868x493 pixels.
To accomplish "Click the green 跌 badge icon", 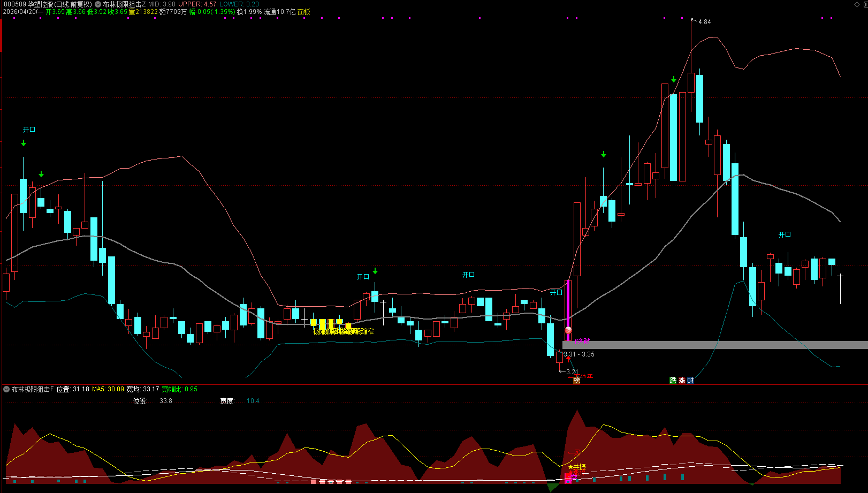I will [x=673, y=381].
